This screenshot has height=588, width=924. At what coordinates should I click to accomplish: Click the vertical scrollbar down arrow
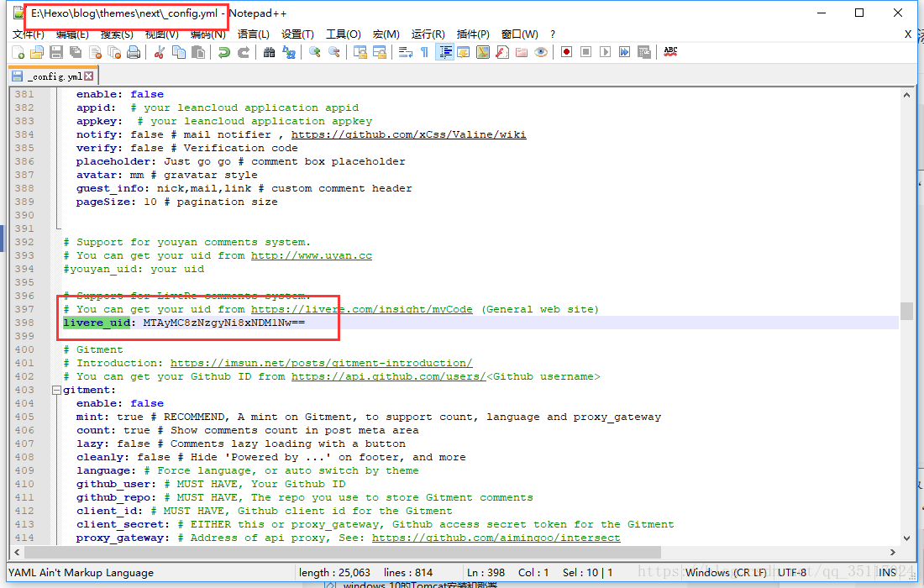coord(906,538)
